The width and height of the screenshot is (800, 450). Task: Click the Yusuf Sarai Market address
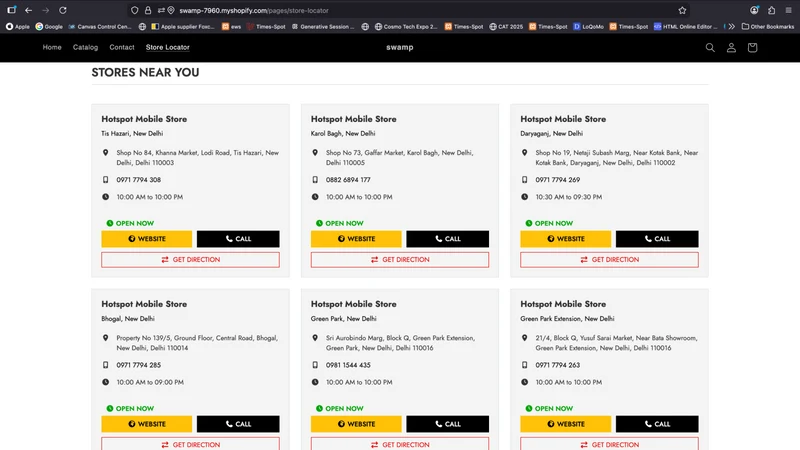(616, 343)
